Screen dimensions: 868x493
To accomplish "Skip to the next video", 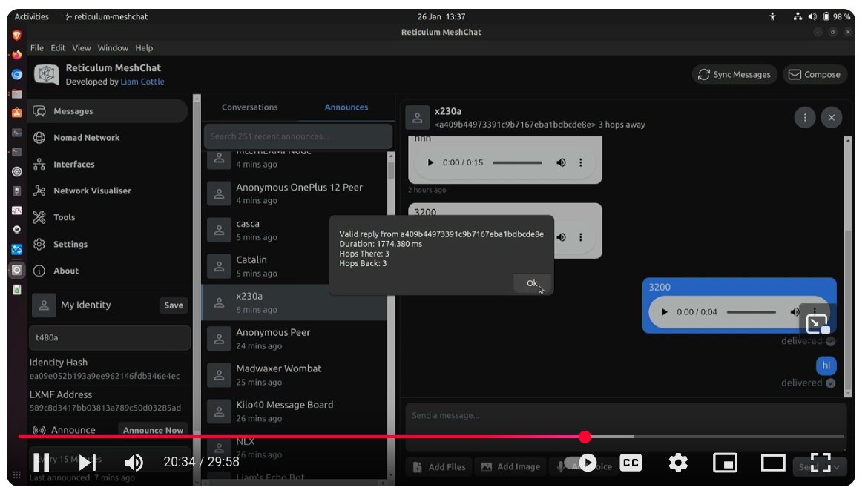I will 87,463.
